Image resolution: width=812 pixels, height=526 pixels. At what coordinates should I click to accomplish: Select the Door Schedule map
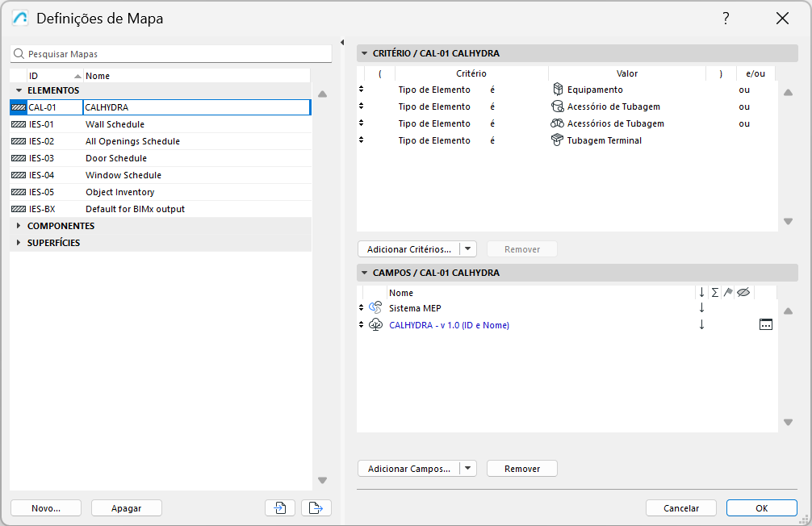coord(116,158)
